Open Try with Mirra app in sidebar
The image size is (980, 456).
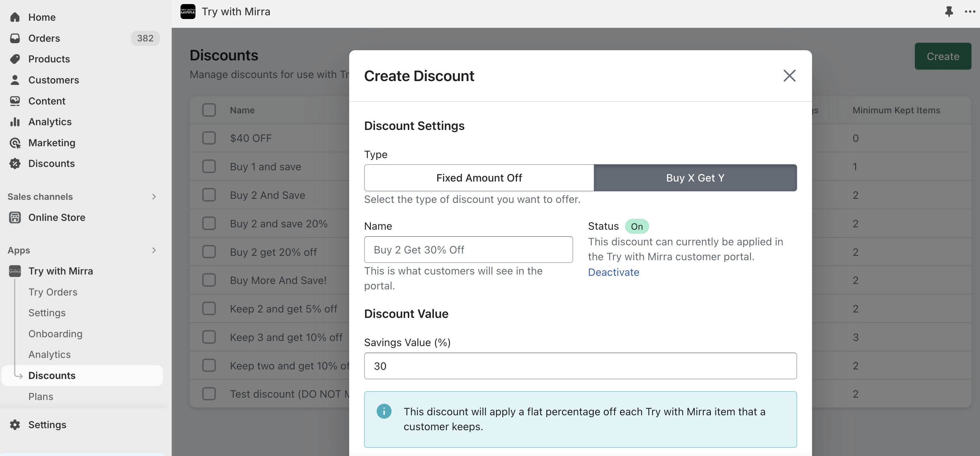[60, 271]
